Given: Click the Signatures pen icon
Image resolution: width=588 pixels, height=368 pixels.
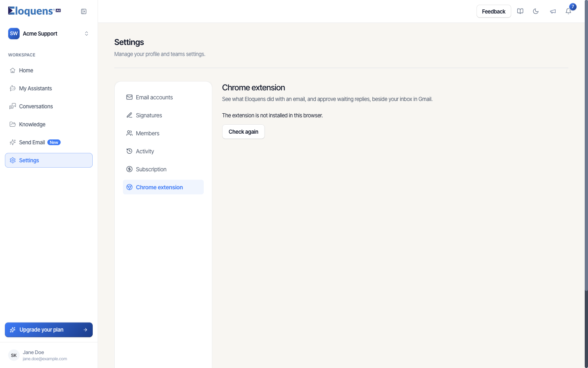Looking at the screenshot, I should click(129, 115).
